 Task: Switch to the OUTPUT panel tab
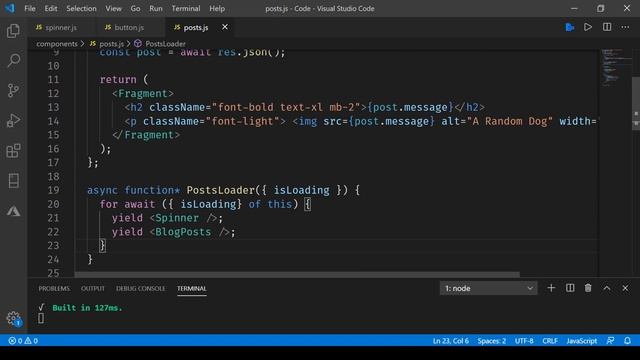tap(93, 289)
